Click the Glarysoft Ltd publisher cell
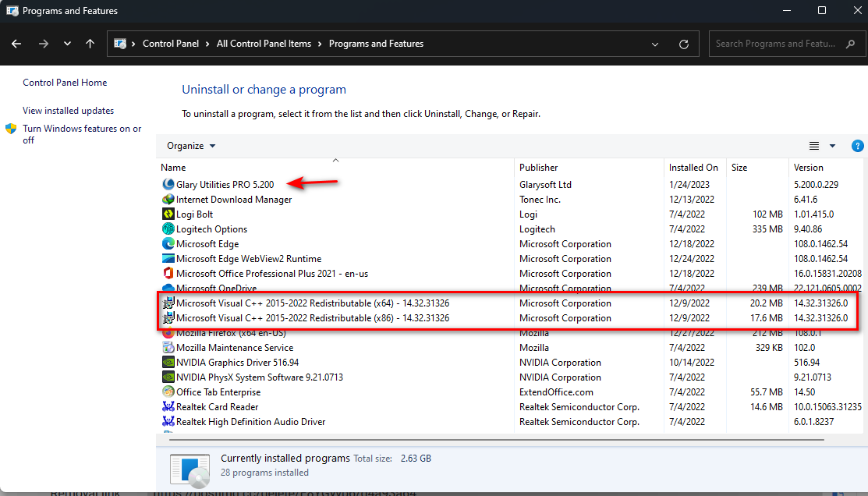The image size is (868, 496). (x=545, y=184)
